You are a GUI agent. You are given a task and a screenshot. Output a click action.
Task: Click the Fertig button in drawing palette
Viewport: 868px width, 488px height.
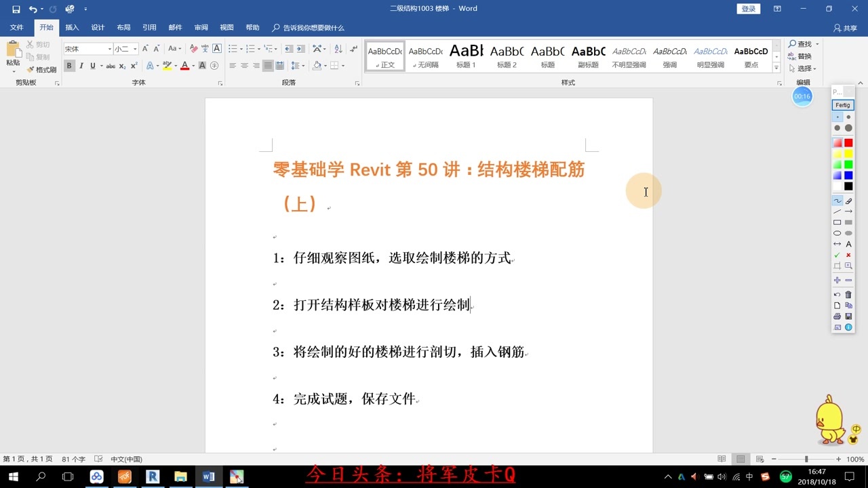843,105
